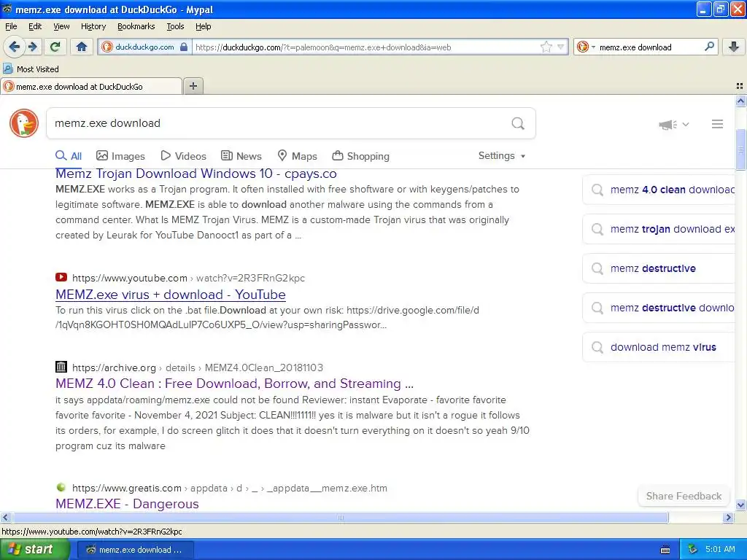This screenshot has height=560, width=747.
Task: Click the youtube.com result URL
Action: 189,278
